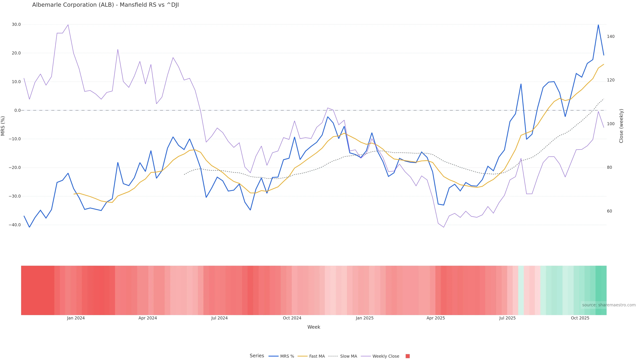
Task: Select the Jul 2024 x-axis label
Action: (219, 318)
